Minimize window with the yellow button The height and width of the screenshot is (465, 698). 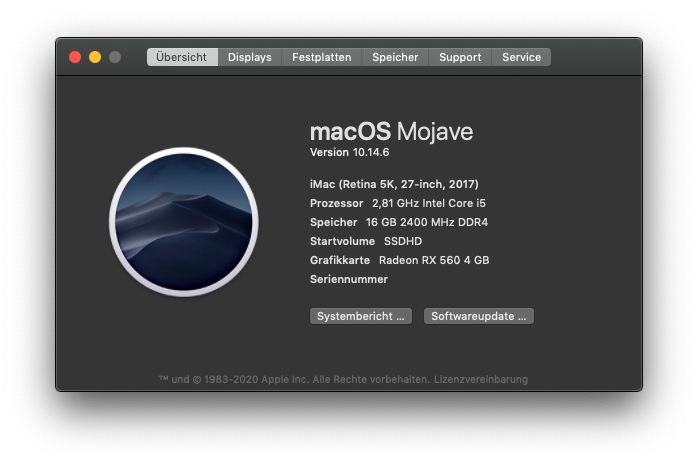coord(95,57)
